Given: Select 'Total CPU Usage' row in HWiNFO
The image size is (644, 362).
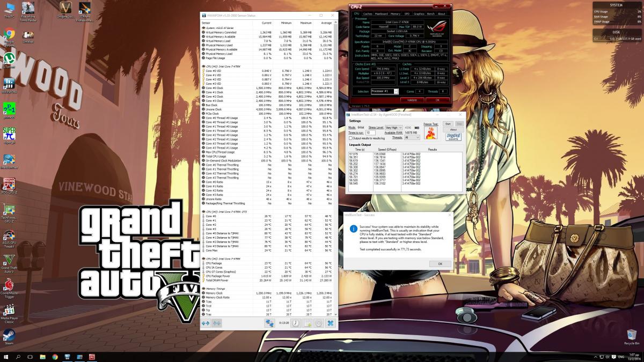Looking at the screenshot, I should point(268,156).
